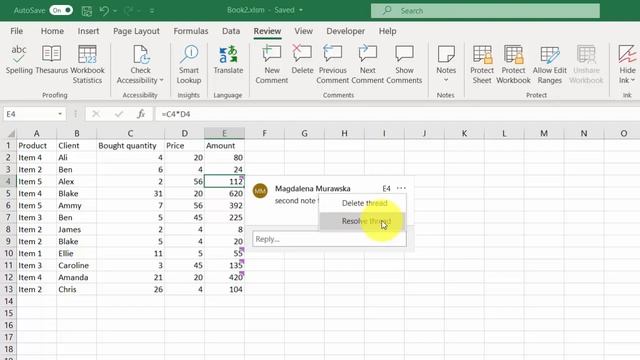Screen dimensions: 640x360
Task: Click Hide Ink
Action: click(627, 64)
